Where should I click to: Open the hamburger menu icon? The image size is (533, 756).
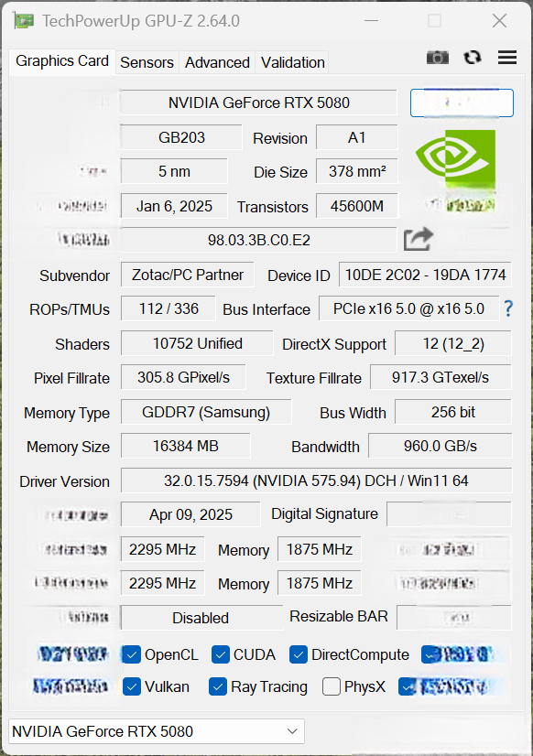click(x=507, y=58)
